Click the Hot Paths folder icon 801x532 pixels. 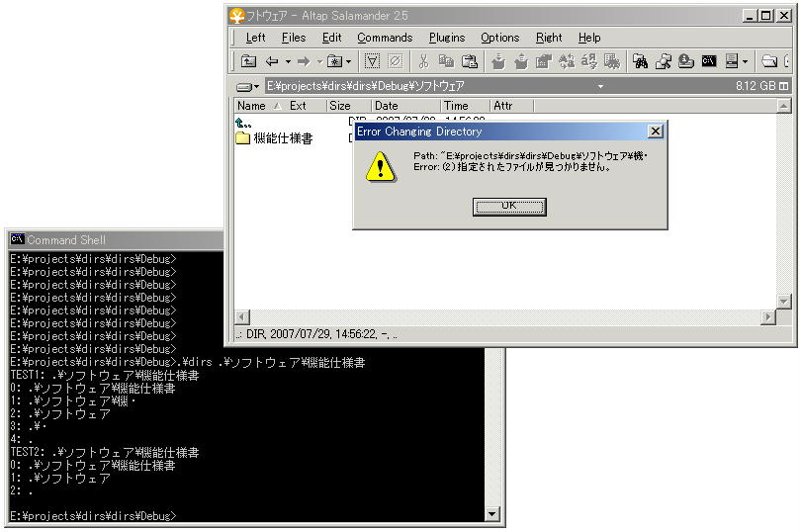click(x=334, y=62)
